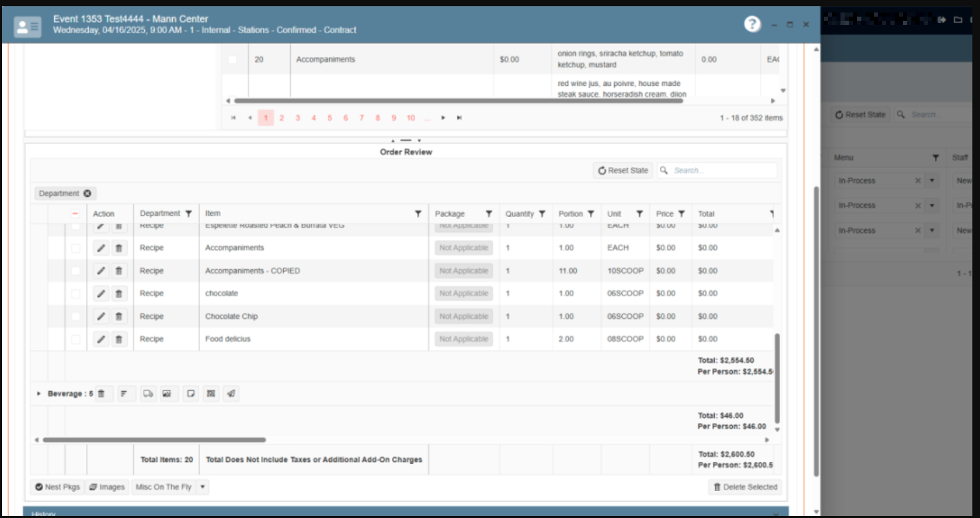The height and width of the screenshot is (518, 980).
Task: Expand the Beverage group row
Action: click(39, 394)
